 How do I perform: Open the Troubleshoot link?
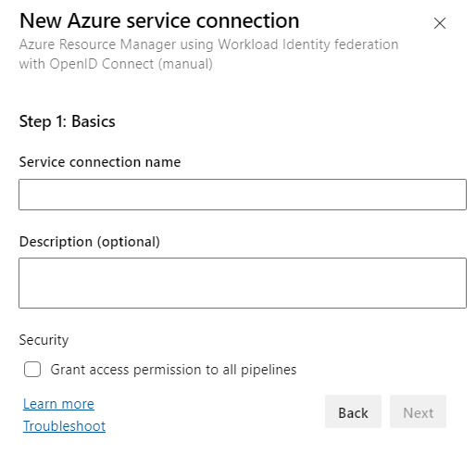pyautogui.click(x=64, y=426)
